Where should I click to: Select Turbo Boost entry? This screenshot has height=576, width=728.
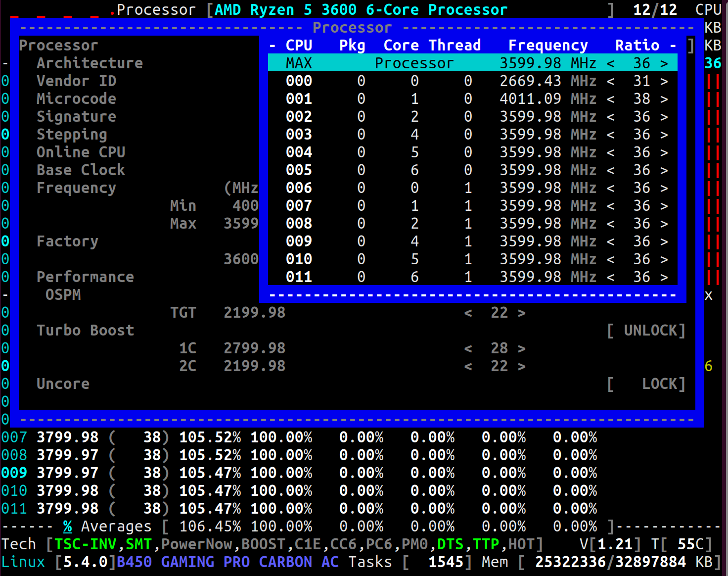coord(85,330)
